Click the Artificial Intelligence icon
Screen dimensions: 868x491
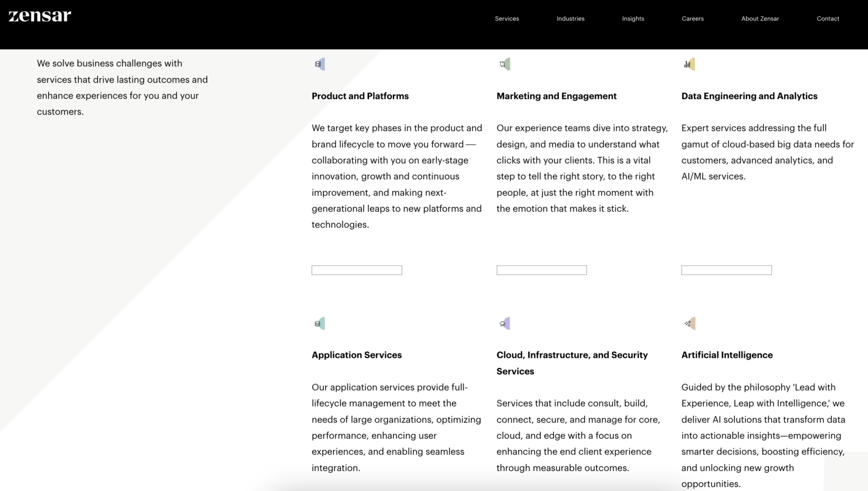tap(689, 323)
